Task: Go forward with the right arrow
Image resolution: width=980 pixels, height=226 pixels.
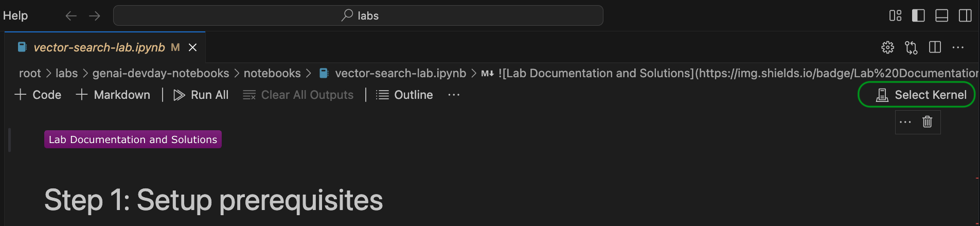Action: [95, 16]
